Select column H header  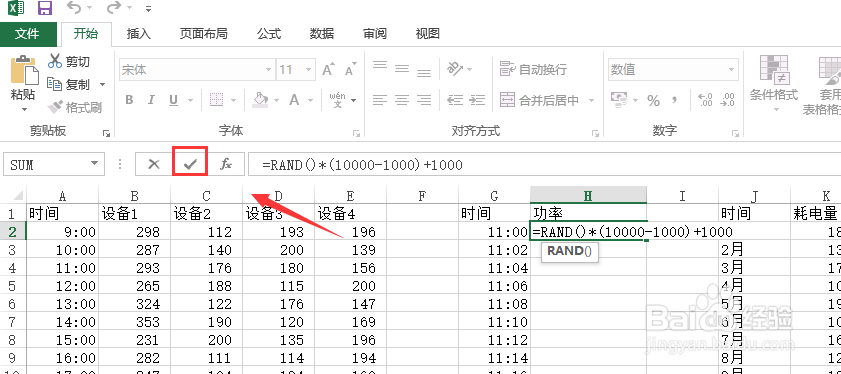coord(588,196)
